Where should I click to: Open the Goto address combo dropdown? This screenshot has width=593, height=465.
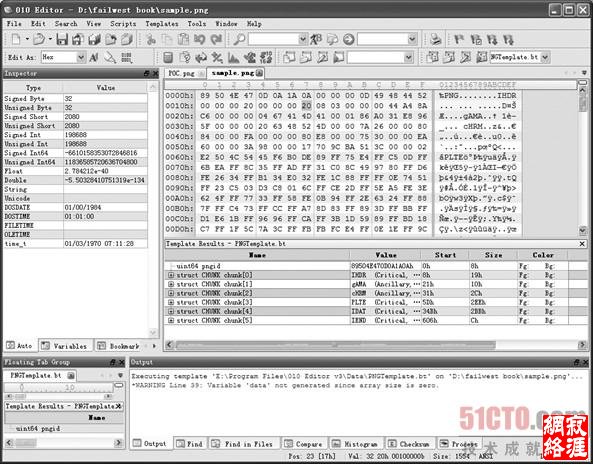click(412, 39)
